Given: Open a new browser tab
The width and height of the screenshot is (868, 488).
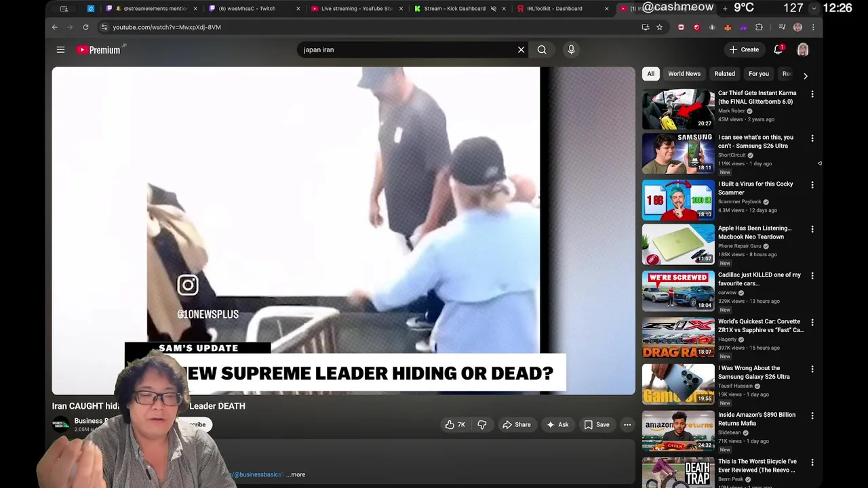Looking at the screenshot, I should click(725, 8).
